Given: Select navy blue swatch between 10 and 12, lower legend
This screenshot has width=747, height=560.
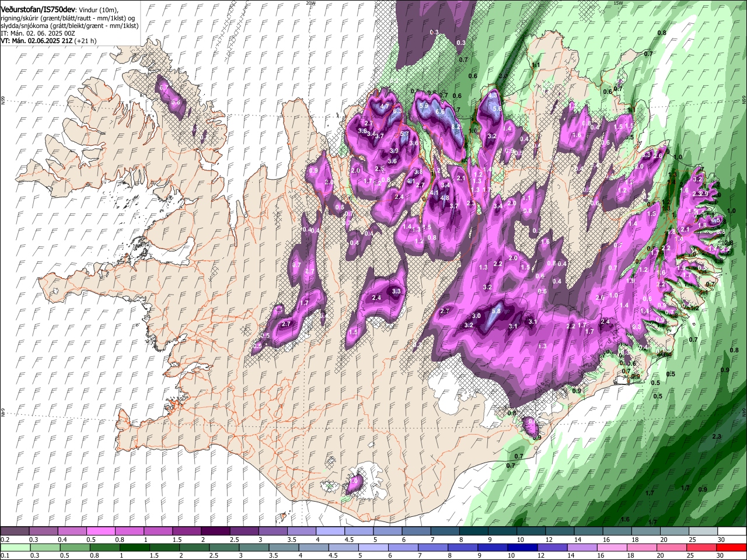Looking at the screenshot, I should click(x=522, y=547).
